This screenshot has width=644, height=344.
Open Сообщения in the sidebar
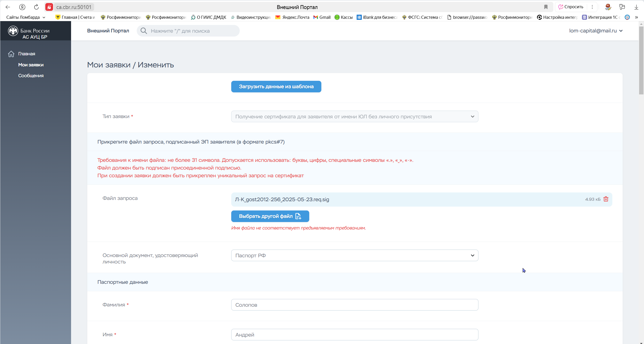[31, 76]
